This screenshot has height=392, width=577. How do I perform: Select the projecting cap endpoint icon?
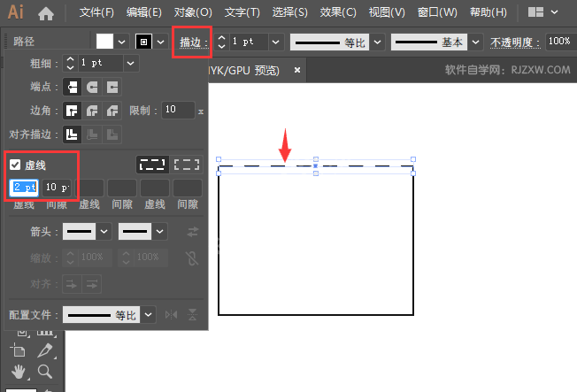(x=112, y=88)
